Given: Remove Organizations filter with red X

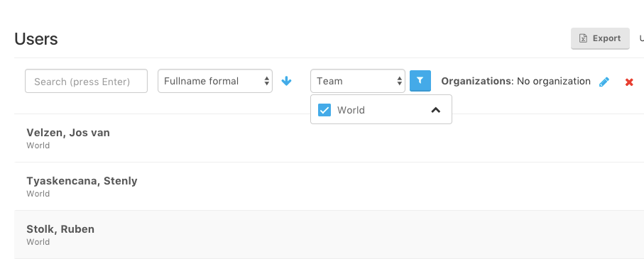Looking at the screenshot, I should (629, 82).
